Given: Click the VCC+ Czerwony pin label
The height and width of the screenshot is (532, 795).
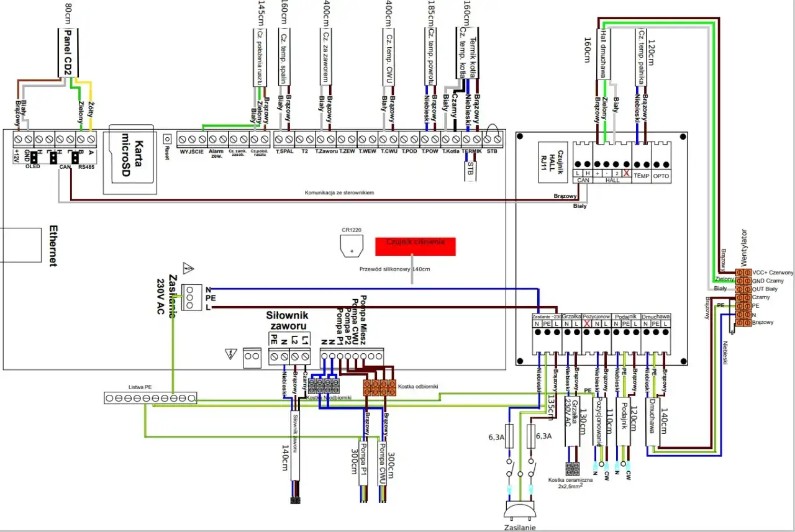Looking at the screenshot, I should (x=773, y=273).
